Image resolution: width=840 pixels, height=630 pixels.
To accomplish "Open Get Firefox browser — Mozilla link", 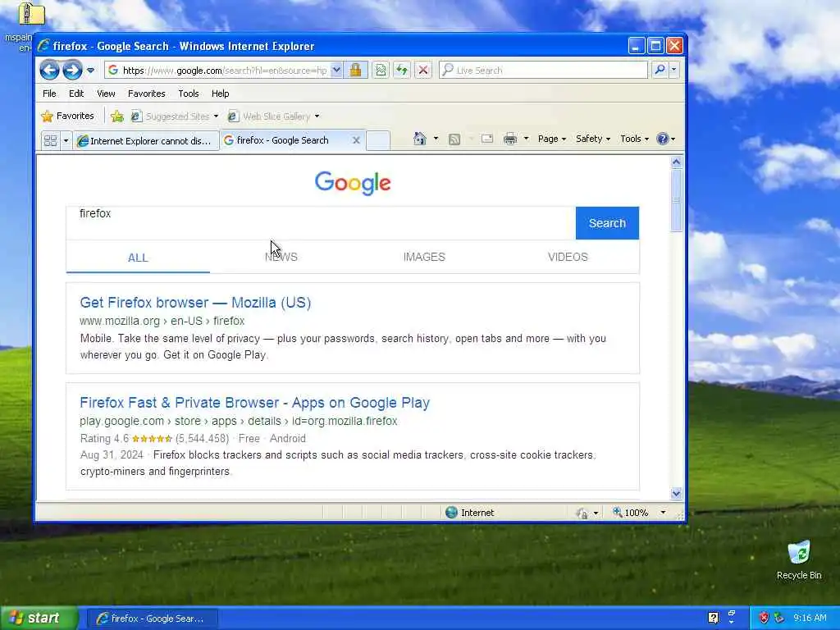I will pos(195,303).
